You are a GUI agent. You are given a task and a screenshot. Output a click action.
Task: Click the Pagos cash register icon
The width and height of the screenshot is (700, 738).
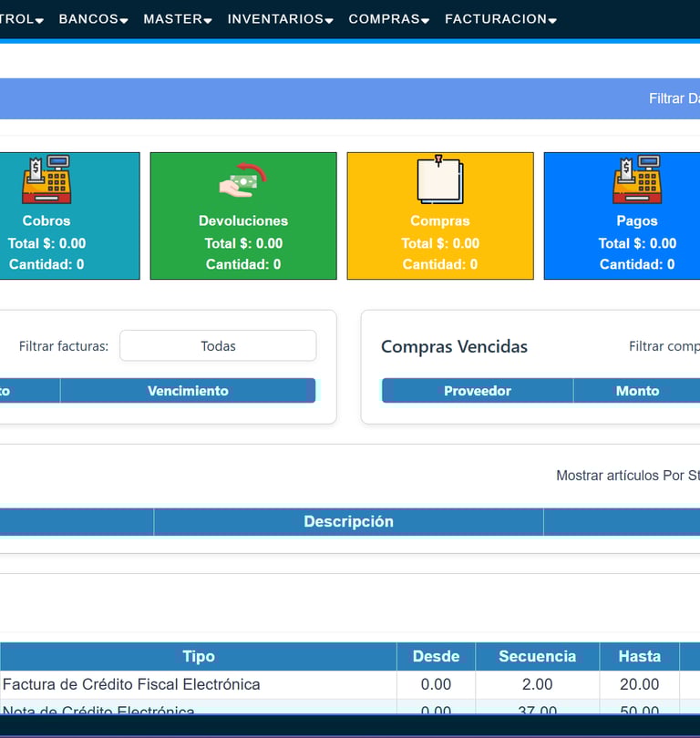[x=637, y=179]
